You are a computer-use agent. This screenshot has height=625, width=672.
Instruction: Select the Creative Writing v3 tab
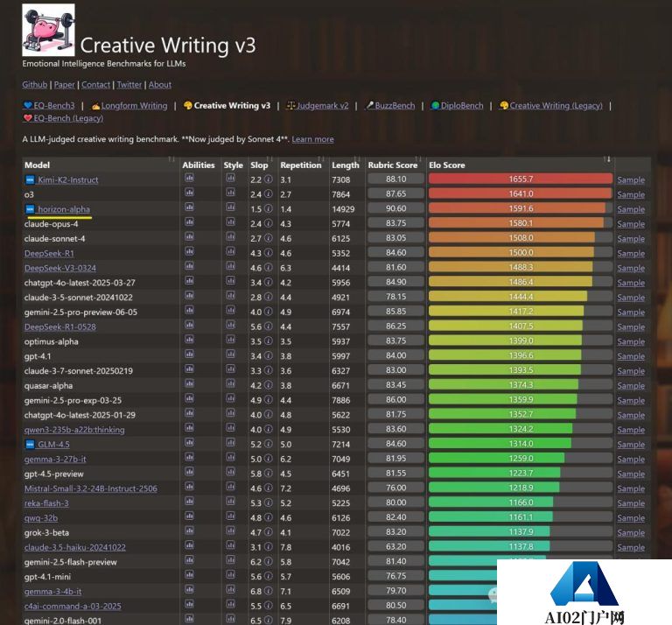227,105
